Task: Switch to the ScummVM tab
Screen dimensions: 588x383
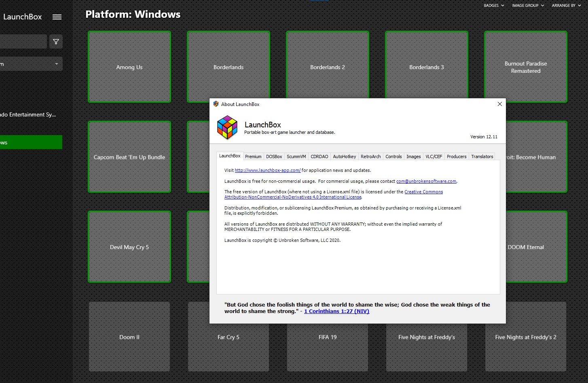Action: point(296,157)
